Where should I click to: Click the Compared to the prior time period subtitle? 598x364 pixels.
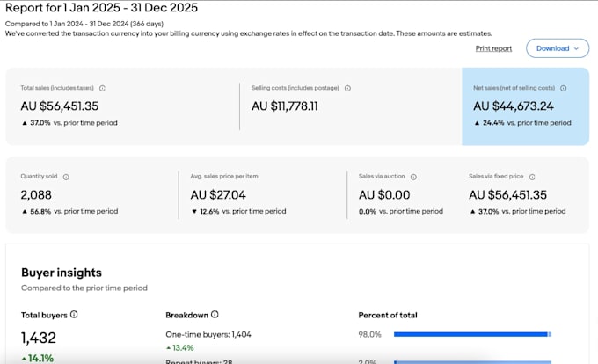coord(84,288)
